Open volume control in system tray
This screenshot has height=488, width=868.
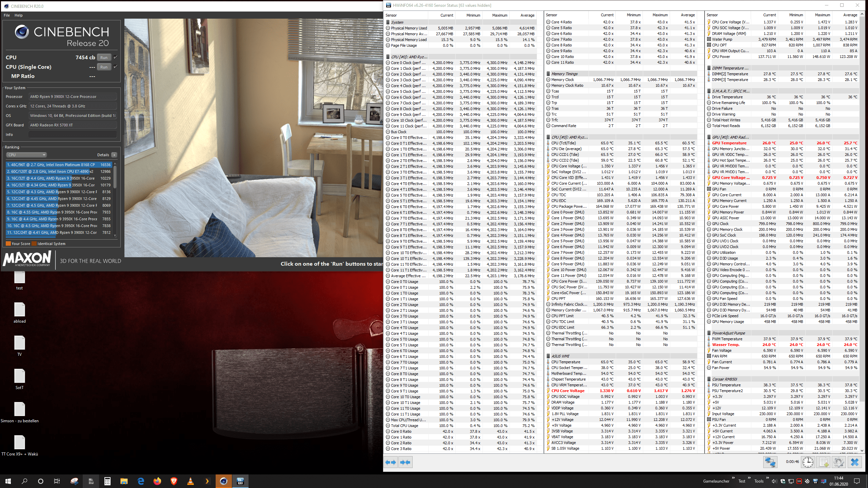point(774,481)
